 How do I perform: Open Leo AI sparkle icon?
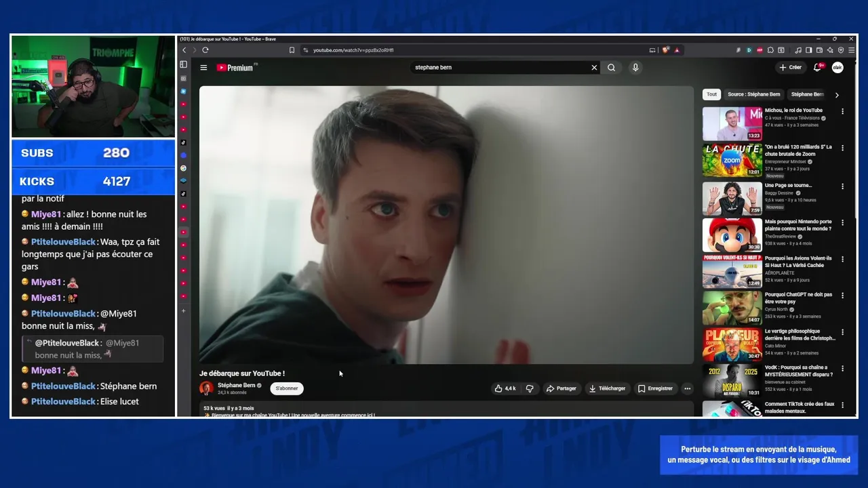(x=830, y=50)
